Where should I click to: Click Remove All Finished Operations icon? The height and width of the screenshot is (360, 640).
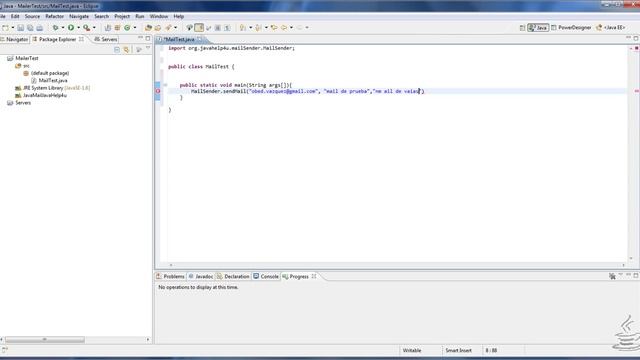pos(612,276)
